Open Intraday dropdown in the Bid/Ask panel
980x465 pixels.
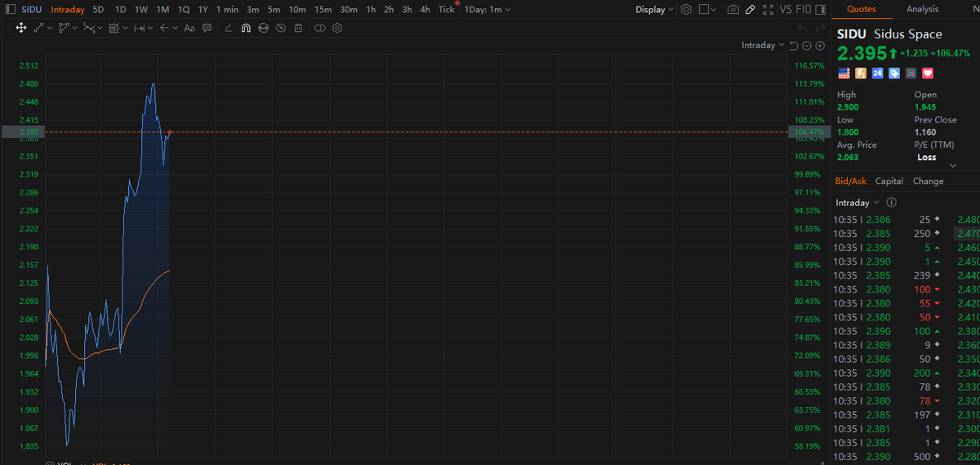[857, 203]
